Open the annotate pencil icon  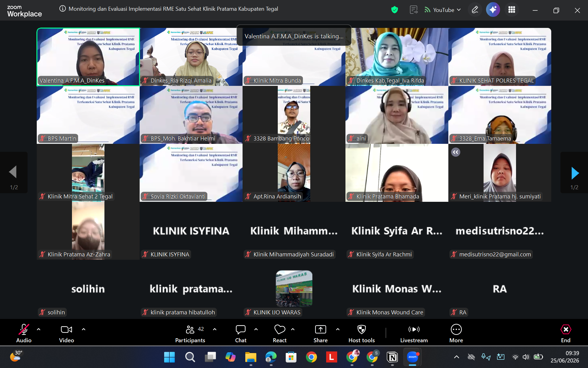(475, 10)
